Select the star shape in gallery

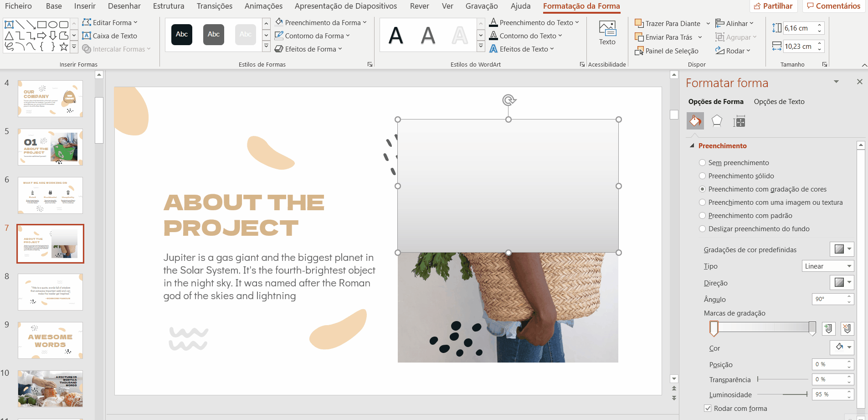point(64,46)
